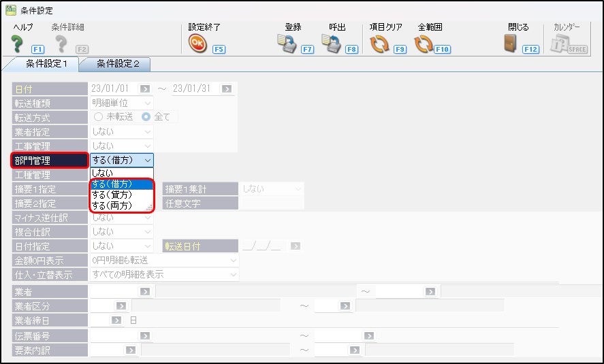Select the 未転送 radio button
This screenshot has height=364, width=604.
coord(98,117)
